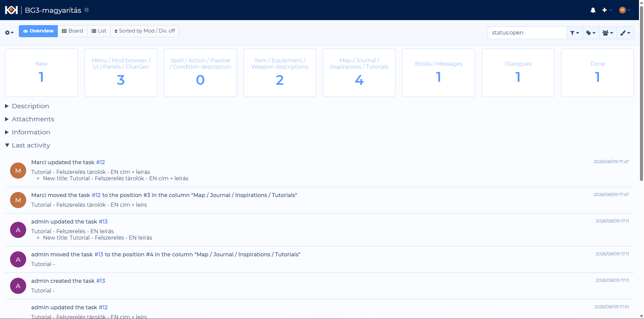The width and height of the screenshot is (644, 319).
Task: Open task #12 link in Marci moved entry
Action: click(96, 195)
